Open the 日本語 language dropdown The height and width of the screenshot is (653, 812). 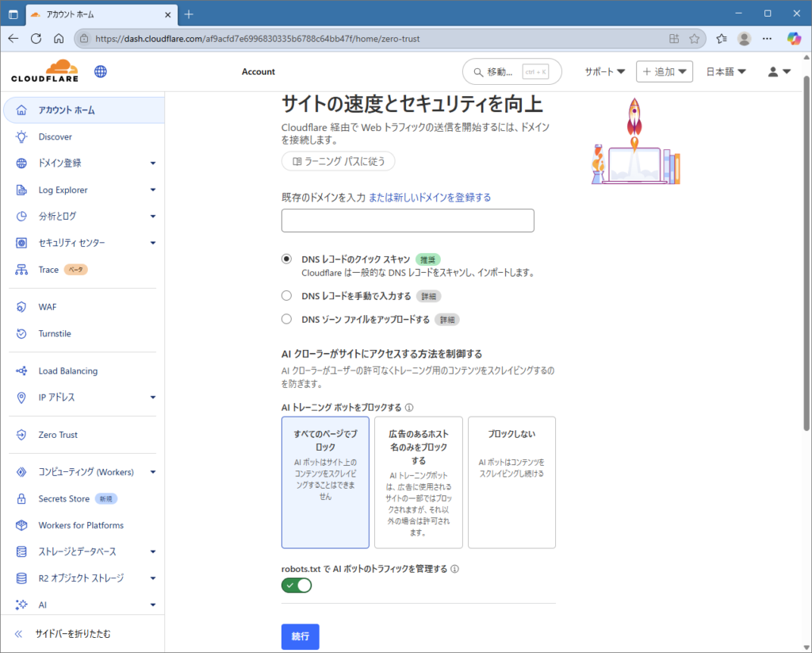point(726,71)
